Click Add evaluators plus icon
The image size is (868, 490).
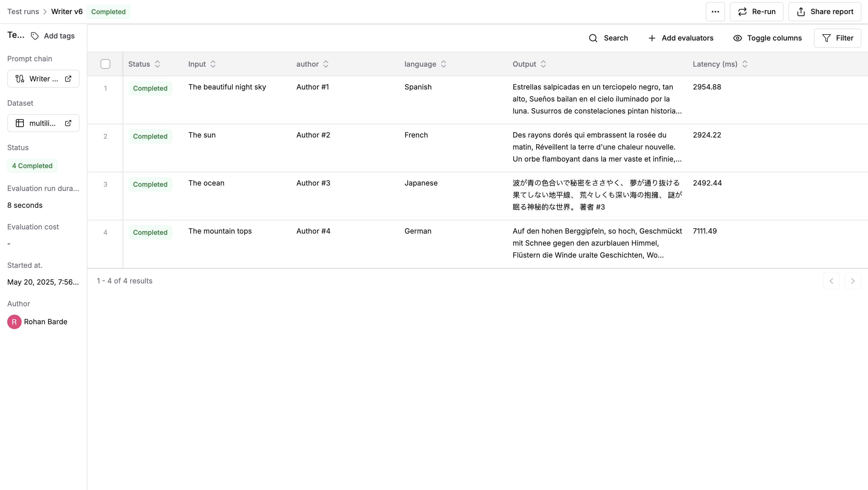tap(652, 38)
